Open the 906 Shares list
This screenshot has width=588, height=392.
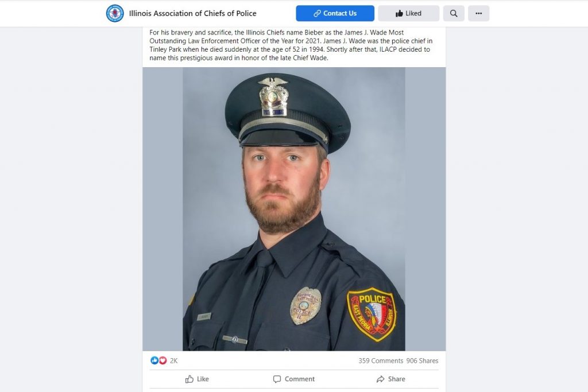pyautogui.click(x=422, y=360)
